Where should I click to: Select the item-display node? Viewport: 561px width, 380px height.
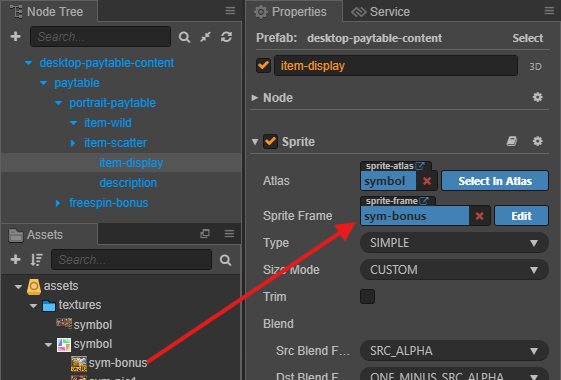(x=131, y=163)
